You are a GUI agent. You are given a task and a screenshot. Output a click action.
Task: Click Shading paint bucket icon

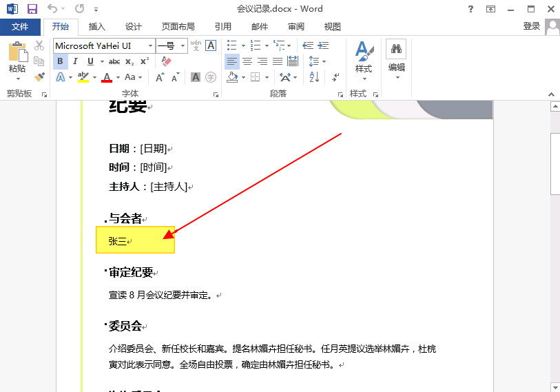(233, 77)
